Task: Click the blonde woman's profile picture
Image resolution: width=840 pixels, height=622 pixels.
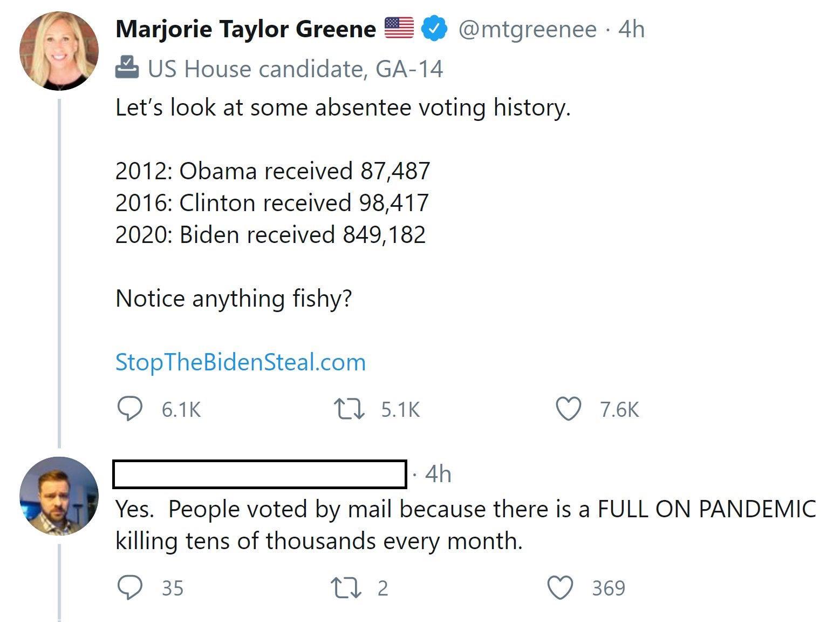Action: coord(59,51)
